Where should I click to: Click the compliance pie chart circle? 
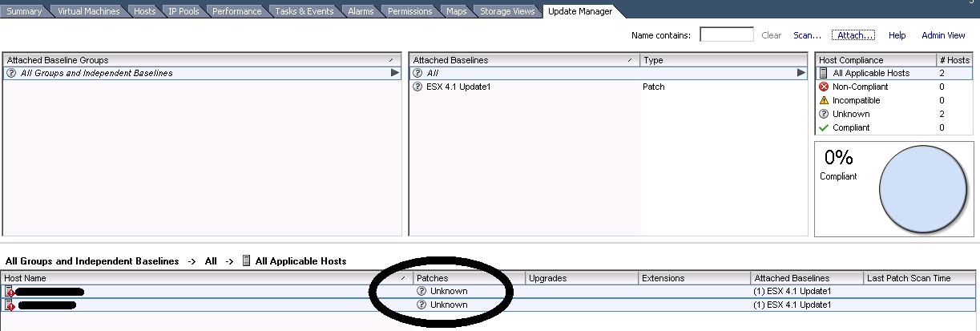click(924, 189)
